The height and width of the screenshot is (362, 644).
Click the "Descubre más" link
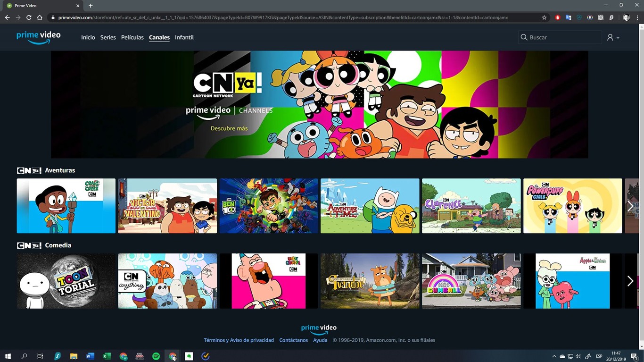229,128
